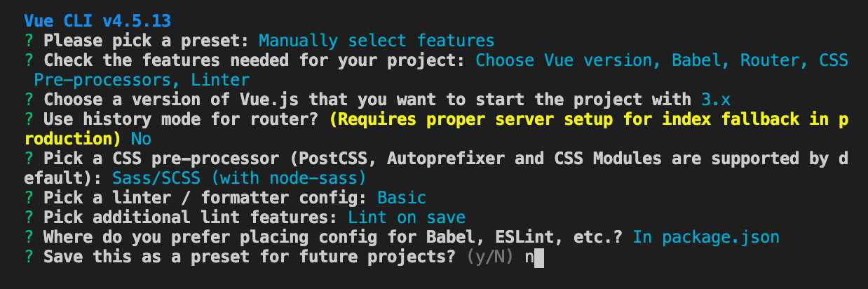Click the 'No' answer for history mode
This screenshot has width=868, height=289.
click(141, 139)
